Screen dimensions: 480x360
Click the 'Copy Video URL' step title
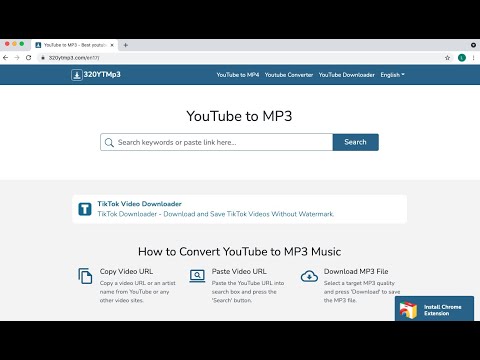click(126, 272)
